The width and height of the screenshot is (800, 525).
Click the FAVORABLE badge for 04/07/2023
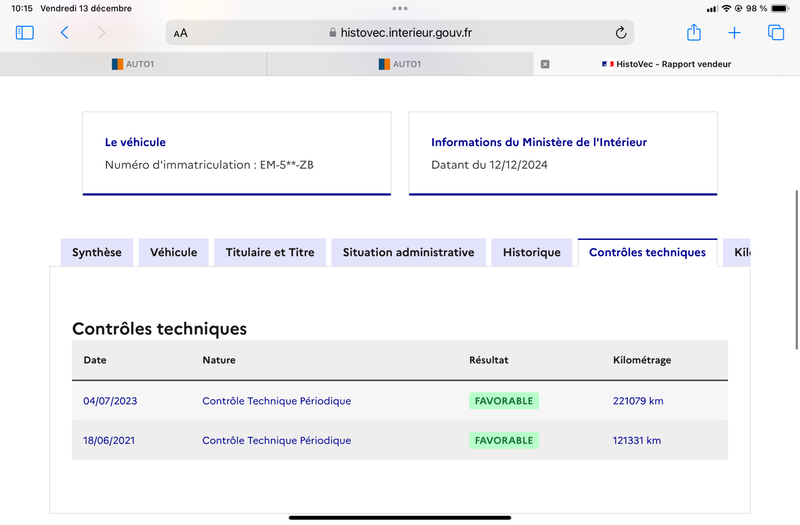504,401
